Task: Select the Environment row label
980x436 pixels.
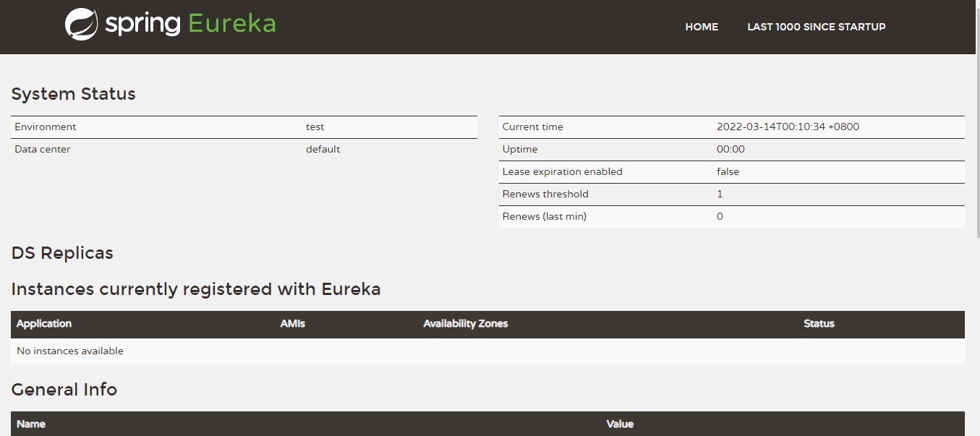Action: click(46, 127)
